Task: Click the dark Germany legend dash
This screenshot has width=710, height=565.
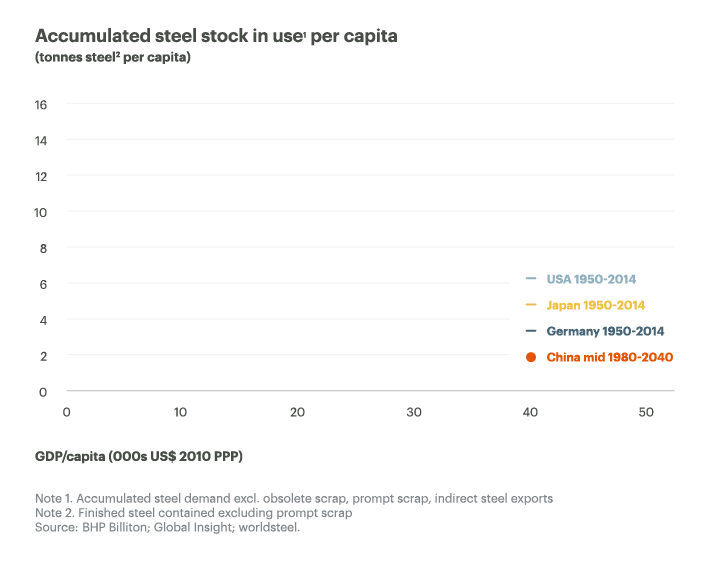Action: tap(532, 331)
